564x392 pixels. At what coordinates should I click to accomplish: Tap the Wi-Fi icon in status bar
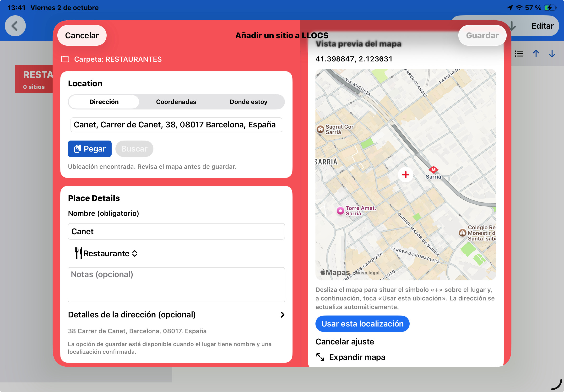point(519,8)
